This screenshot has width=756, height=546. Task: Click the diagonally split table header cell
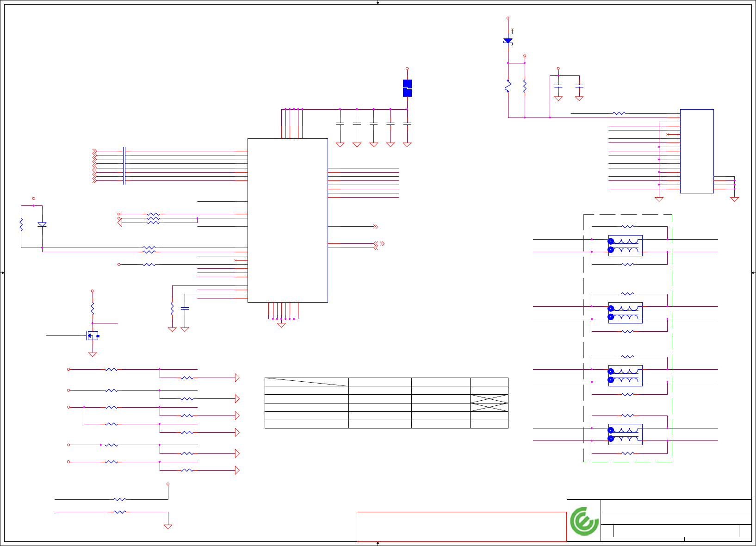[x=306, y=382]
